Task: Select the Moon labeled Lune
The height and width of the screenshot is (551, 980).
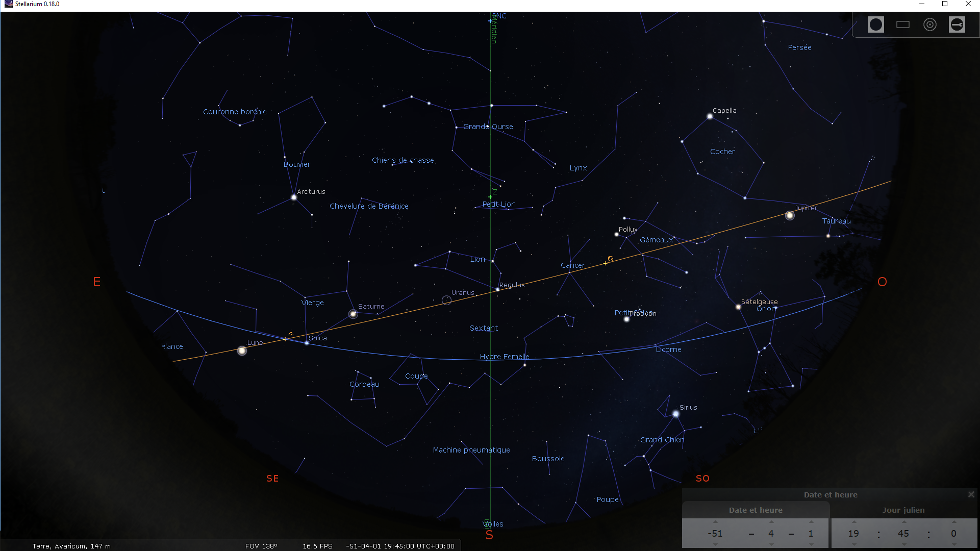Action: tap(242, 350)
